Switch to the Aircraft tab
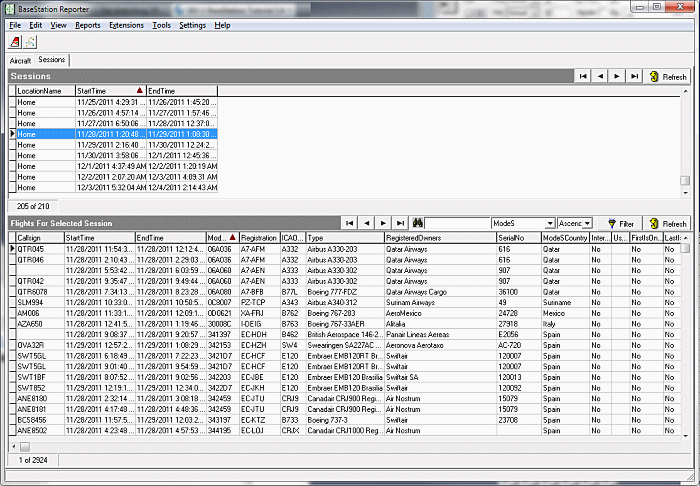700x486 pixels. click(x=21, y=61)
